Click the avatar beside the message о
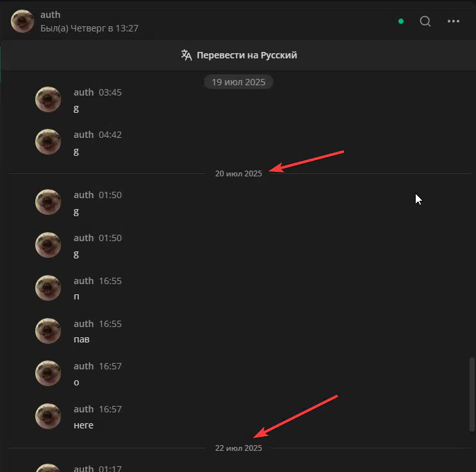 click(x=48, y=373)
